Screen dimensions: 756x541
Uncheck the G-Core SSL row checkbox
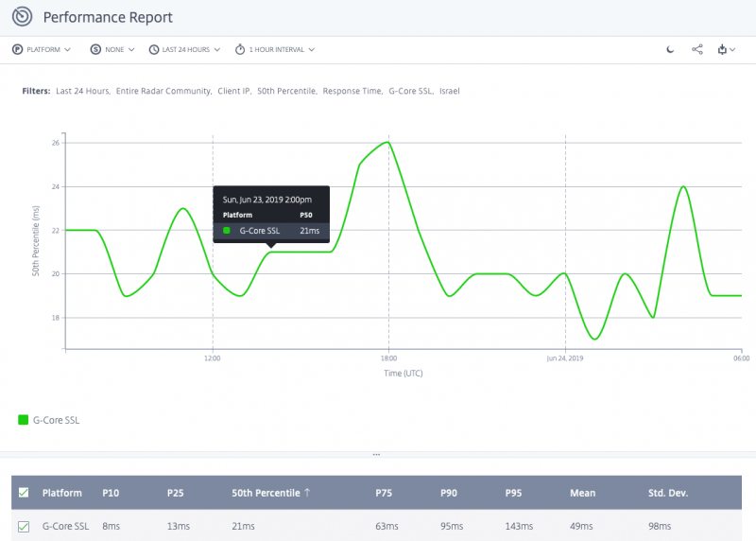point(24,526)
